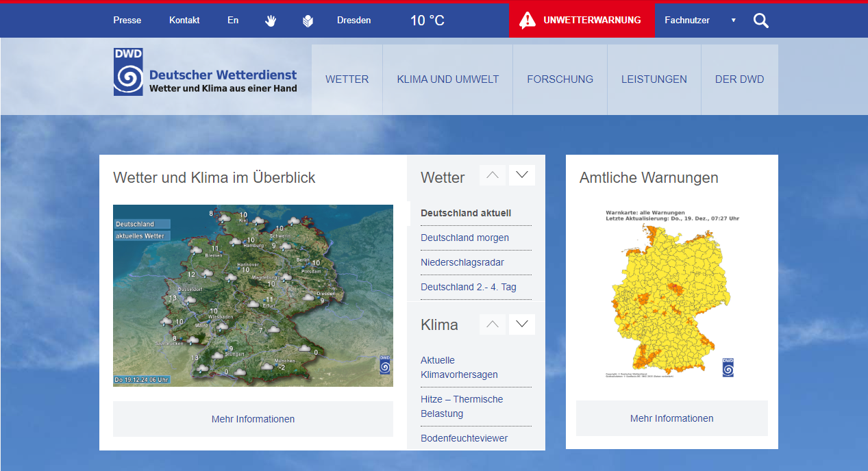
Task: Select the Niederschlagsradar entry
Action: click(x=462, y=262)
